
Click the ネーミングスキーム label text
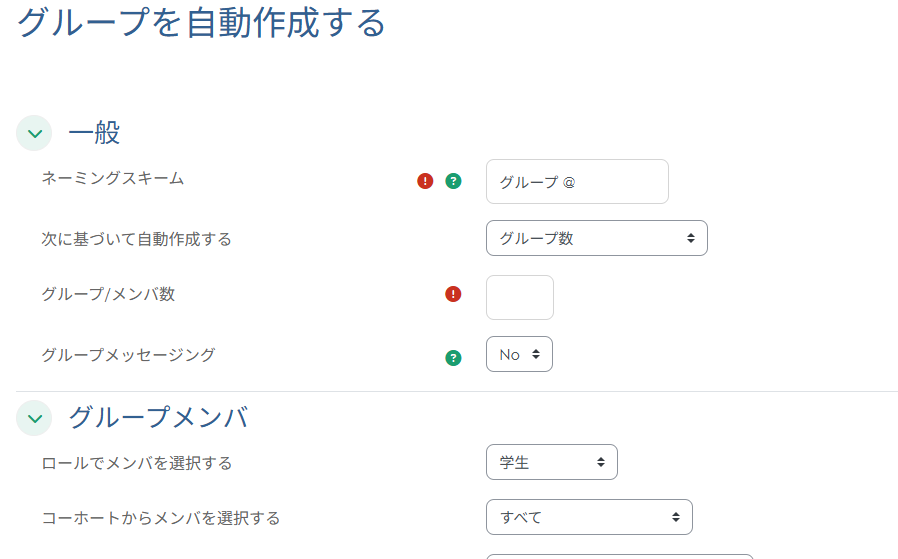(x=112, y=178)
